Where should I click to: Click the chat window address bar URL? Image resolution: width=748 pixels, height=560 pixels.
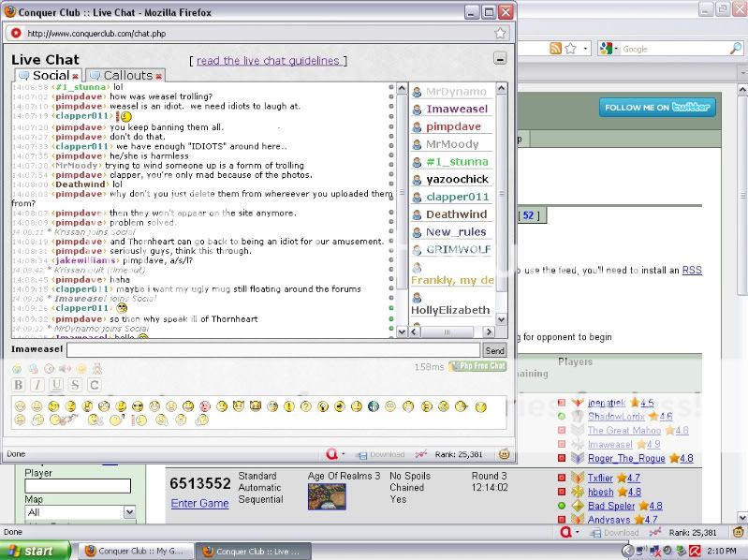coord(96,34)
